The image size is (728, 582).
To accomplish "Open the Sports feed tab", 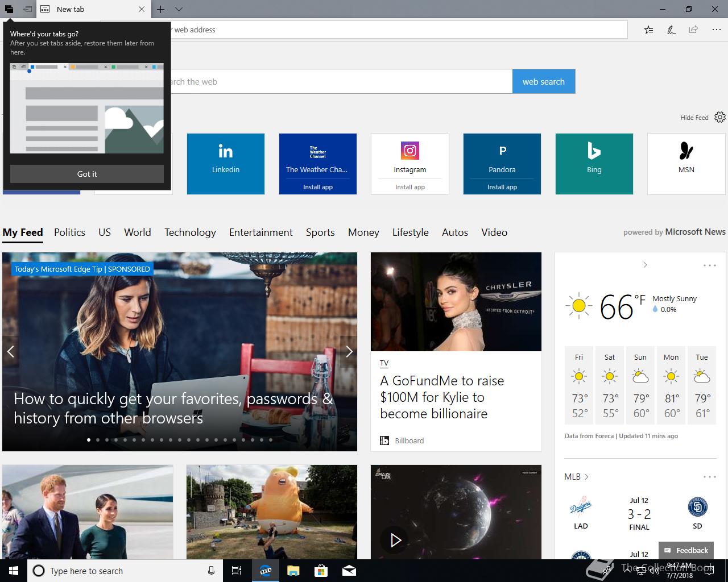I will (x=320, y=232).
